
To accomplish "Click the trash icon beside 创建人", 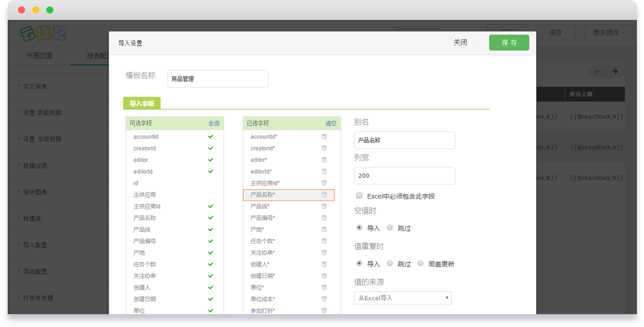I will pyautogui.click(x=324, y=264).
